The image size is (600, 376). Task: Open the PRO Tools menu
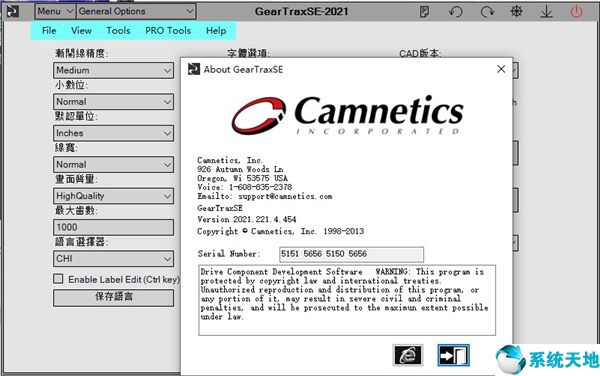coord(168,31)
